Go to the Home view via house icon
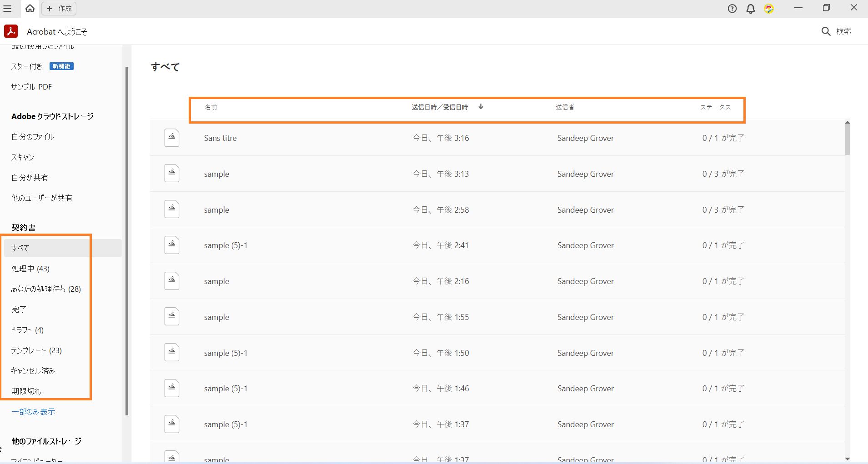Image resolution: width=868 pixels, height=464 pixels. [30, 9]
